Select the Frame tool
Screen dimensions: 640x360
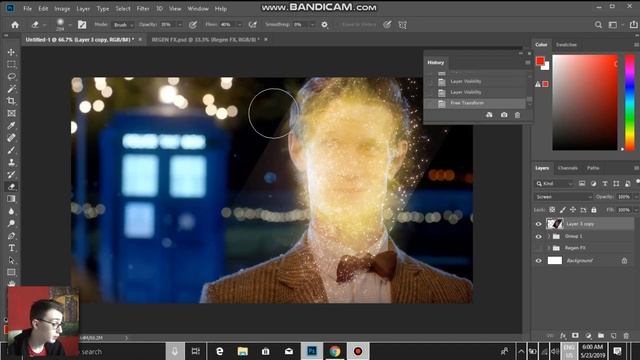11,113
